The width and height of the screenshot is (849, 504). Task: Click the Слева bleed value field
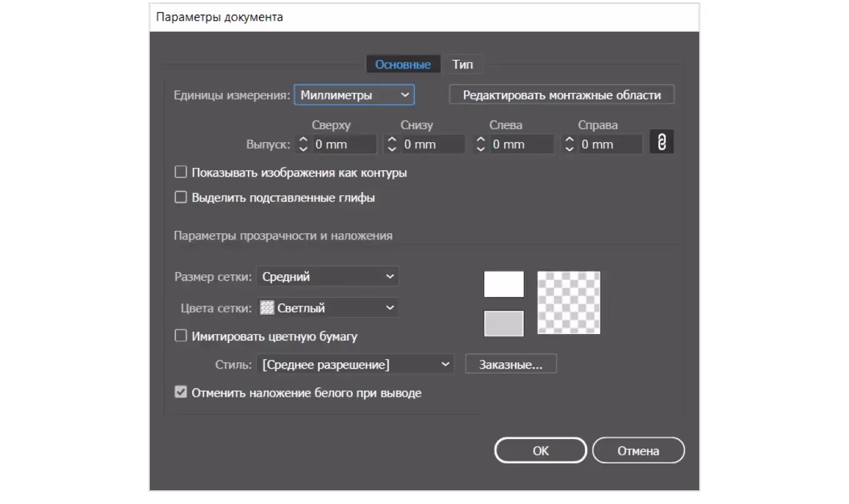tap(522, 144)
